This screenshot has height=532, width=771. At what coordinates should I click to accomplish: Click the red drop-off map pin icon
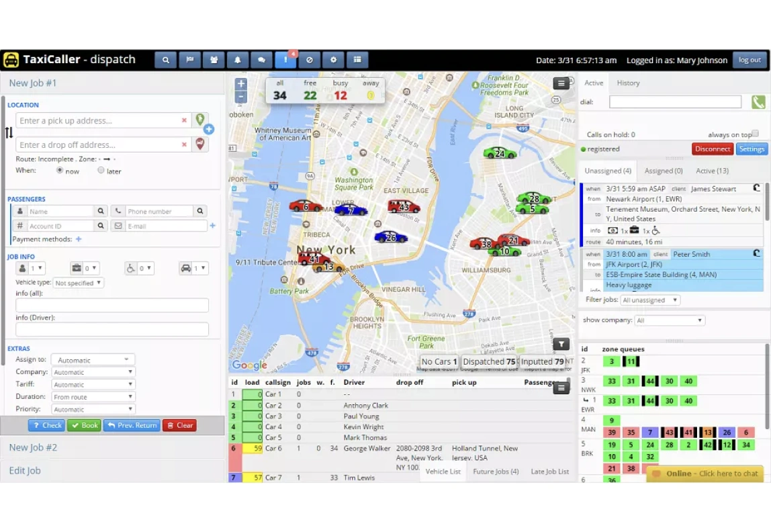(200, 144)
